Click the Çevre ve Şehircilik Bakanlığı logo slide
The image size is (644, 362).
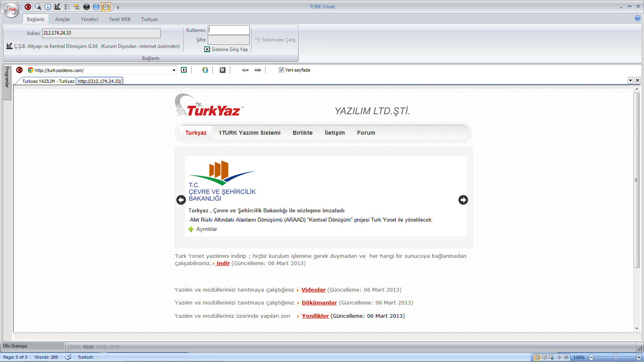(x=222, y=181)
